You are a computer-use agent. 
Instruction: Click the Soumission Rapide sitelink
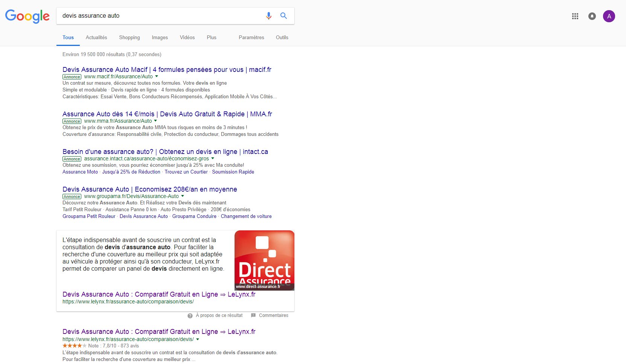(233, 172)
